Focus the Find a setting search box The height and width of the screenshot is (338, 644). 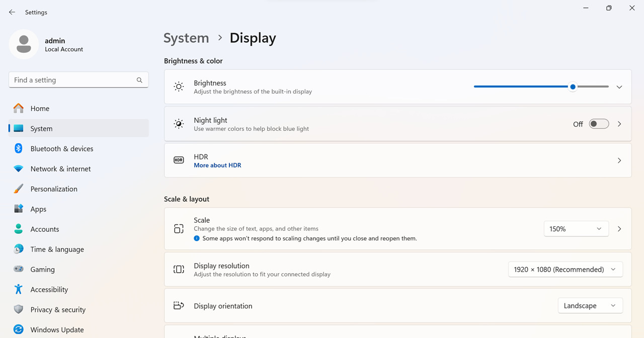(78, 80)
